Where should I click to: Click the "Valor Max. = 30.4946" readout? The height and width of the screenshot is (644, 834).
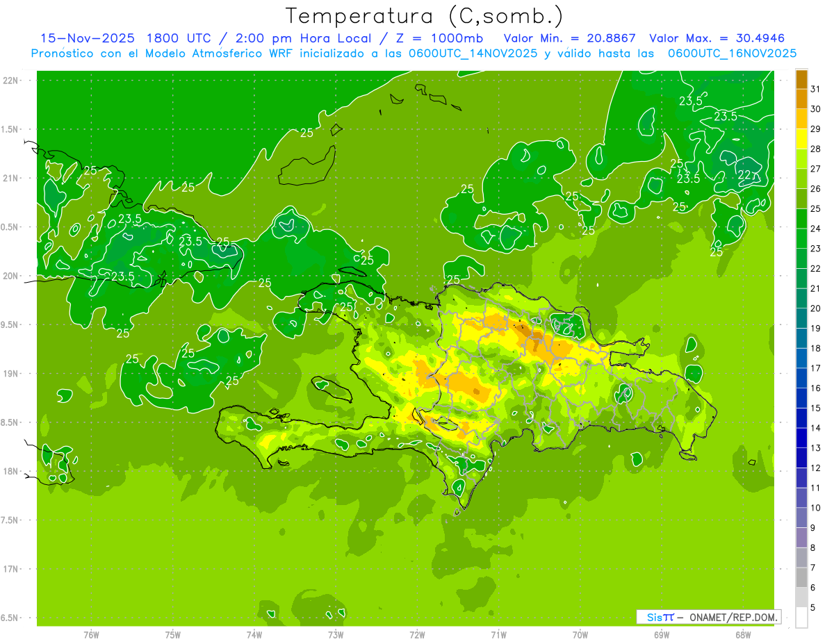[x=717, y=38]
